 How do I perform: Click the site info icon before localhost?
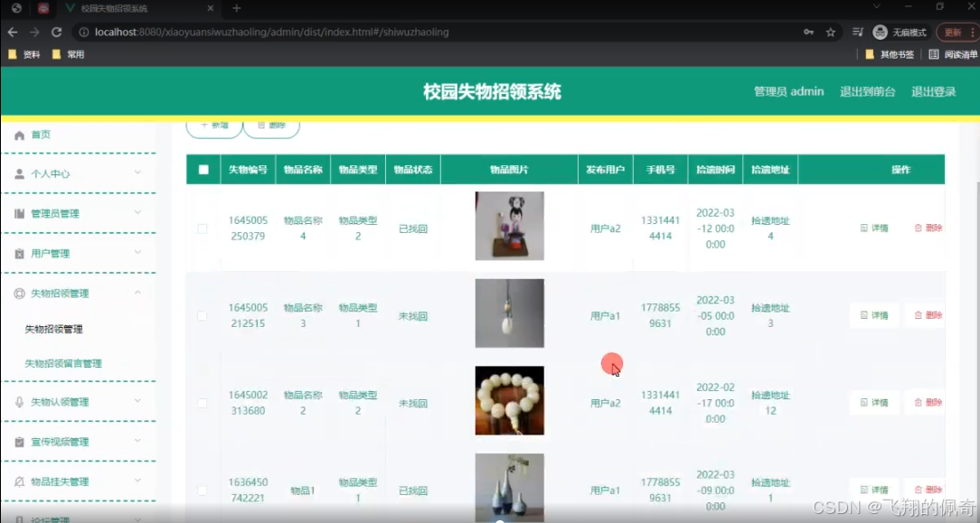(84, 32)
